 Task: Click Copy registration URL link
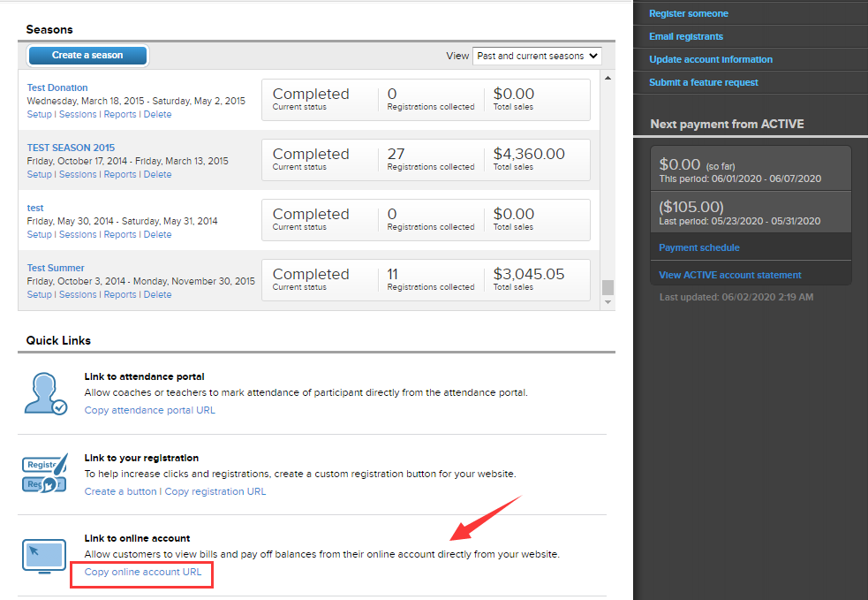pos(215,491)
